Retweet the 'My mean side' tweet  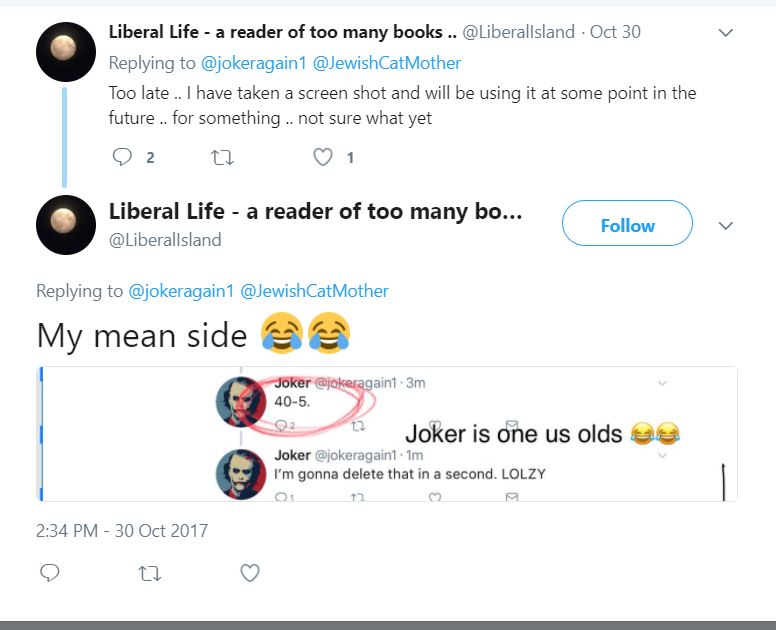pos(149,574)
